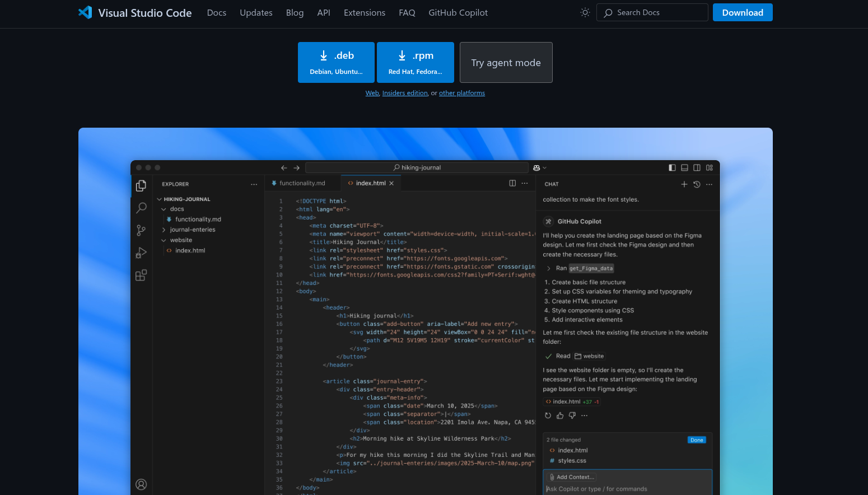Screen dimensions: 868x495
Task: Follow the Insiders edition link
Action: pos(405,93)
